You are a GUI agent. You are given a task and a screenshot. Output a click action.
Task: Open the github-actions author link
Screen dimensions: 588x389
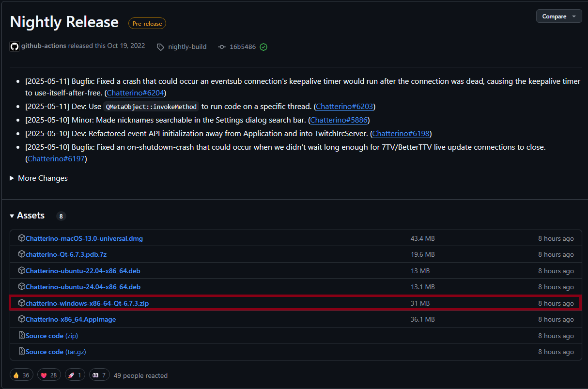coord(44,46)
